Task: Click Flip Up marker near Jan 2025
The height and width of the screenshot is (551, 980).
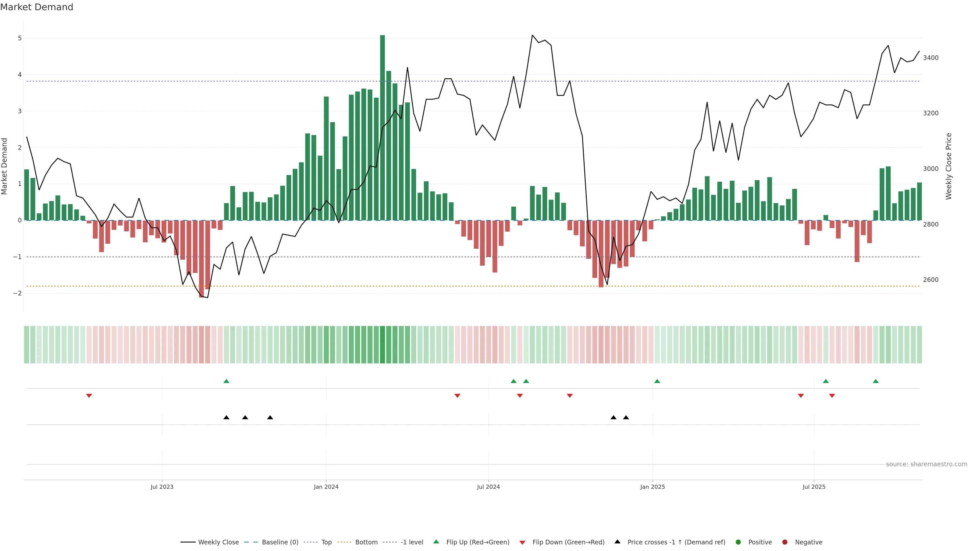Action: pos(657,381)
